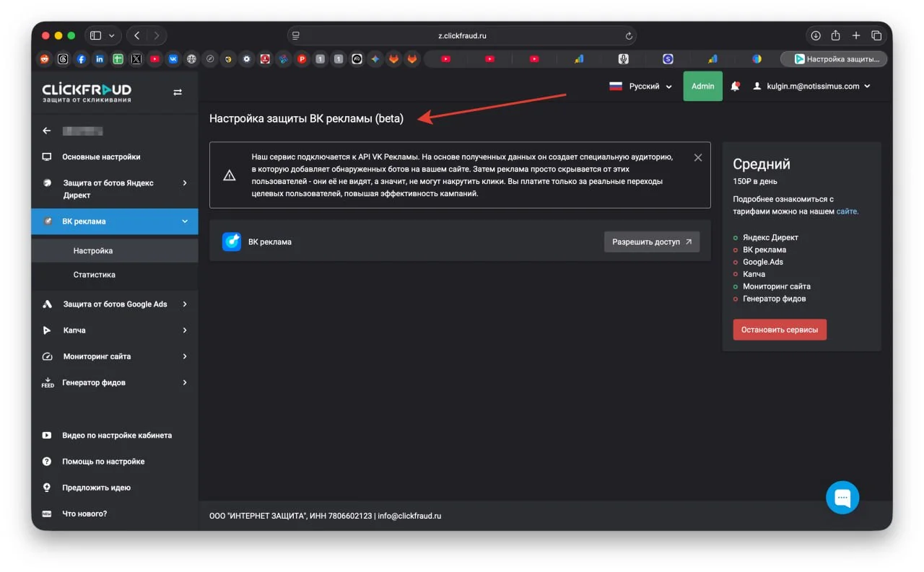This screenshot has height=572, width=924.
Task: Click the z.clickfraud.ru address bar
Action: (462, 35)
